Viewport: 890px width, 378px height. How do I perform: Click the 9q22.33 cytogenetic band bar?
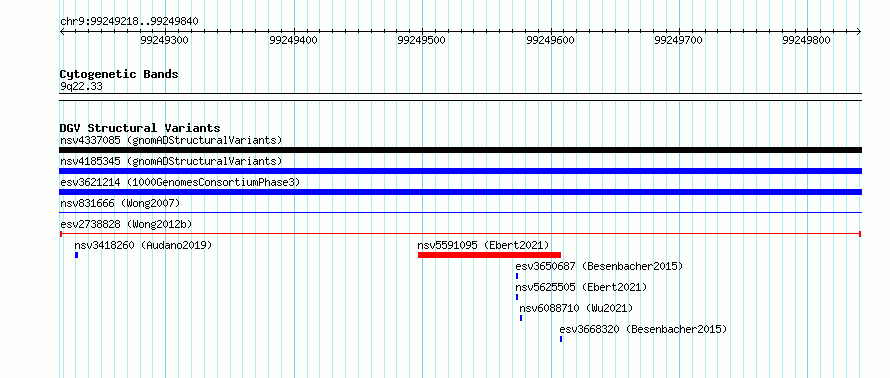(x=460, y=96)
